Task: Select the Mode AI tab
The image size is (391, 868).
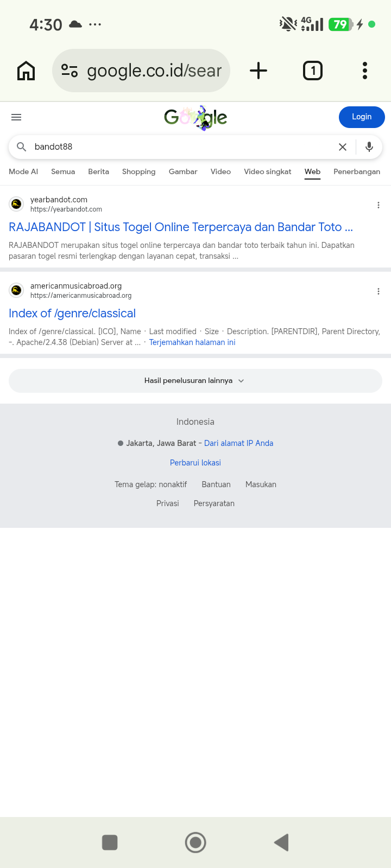Action: coord(23,171)
